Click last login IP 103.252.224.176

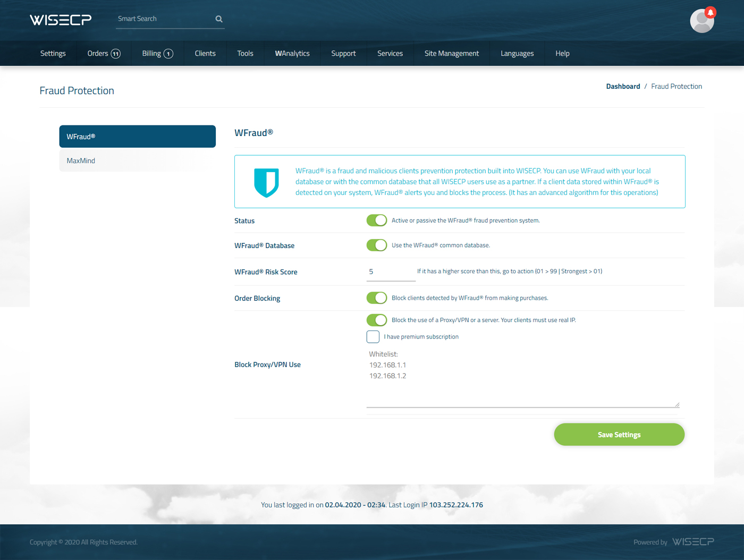click(456, 505)
